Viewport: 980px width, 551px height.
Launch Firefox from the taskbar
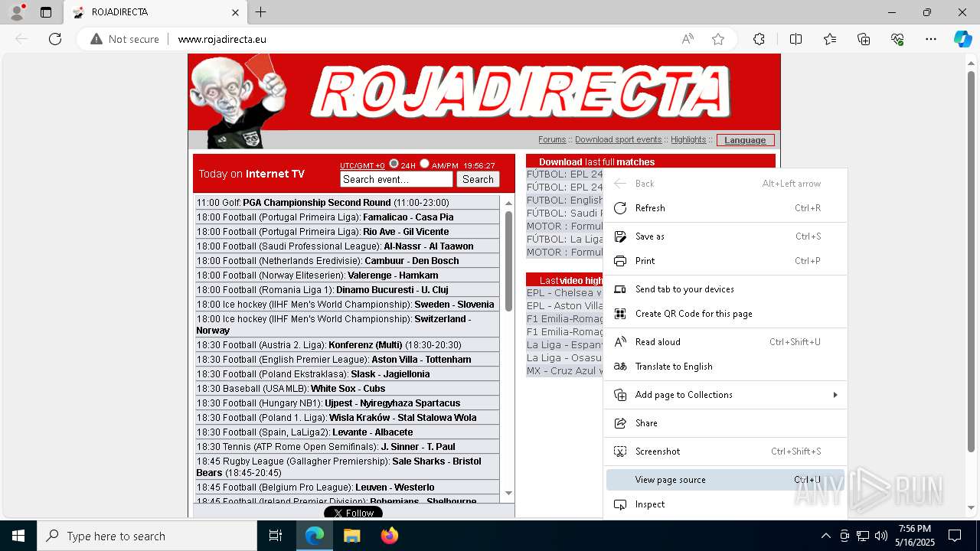(389, 536)
